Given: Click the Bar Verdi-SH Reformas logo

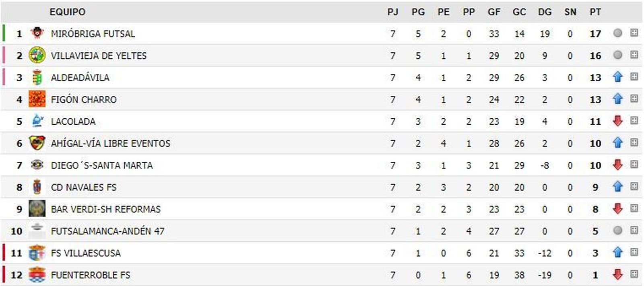Looking at the screenshot, I should click(37, 209).
